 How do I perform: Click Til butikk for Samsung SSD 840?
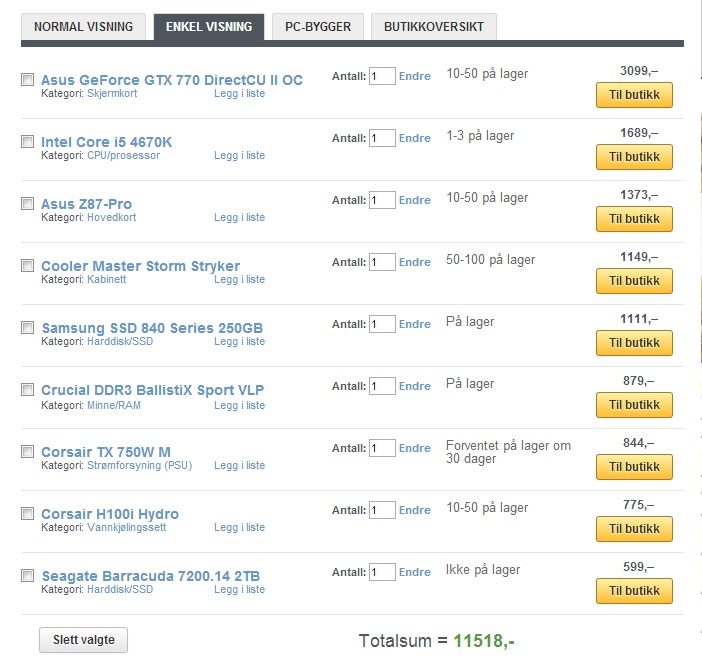click(634, 343)
